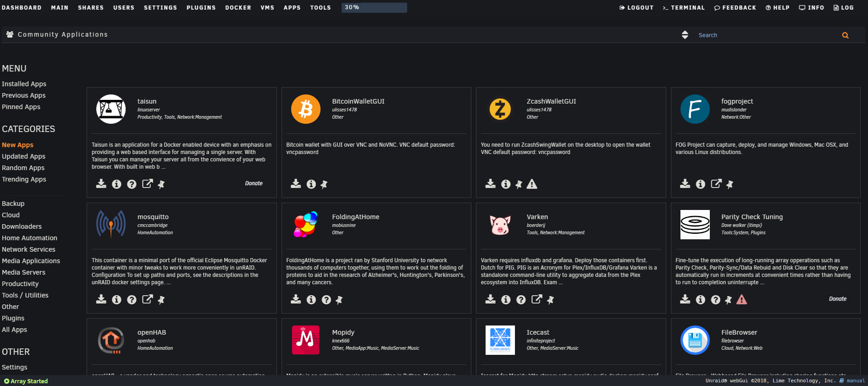Screen dimensions: 868x386
Task: Open the INFO panel
Action: coord(812,8)
